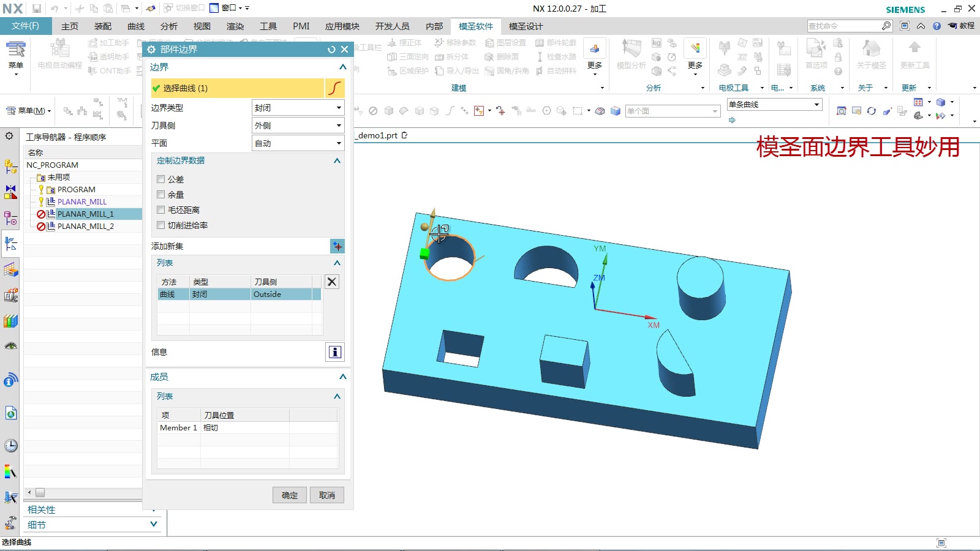Screen dimensions: 980x551
Task: Click the Add New Set (添加新集) icon
Action: point(337,246)
